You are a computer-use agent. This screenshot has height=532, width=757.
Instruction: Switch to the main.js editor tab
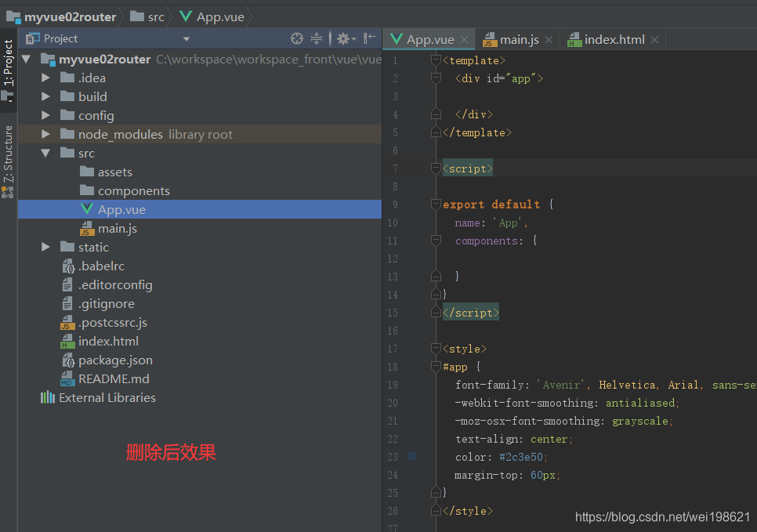(519, 40)
